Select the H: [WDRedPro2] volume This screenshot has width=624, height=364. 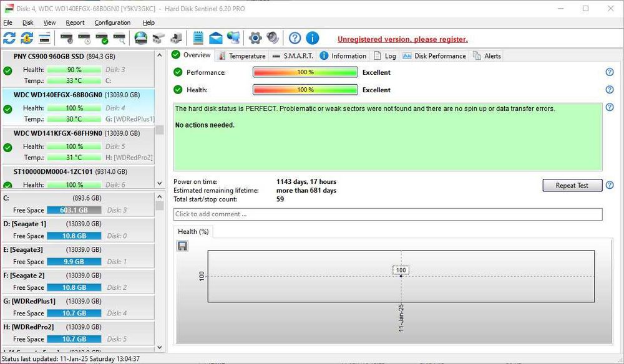click(x=78, y=333)
